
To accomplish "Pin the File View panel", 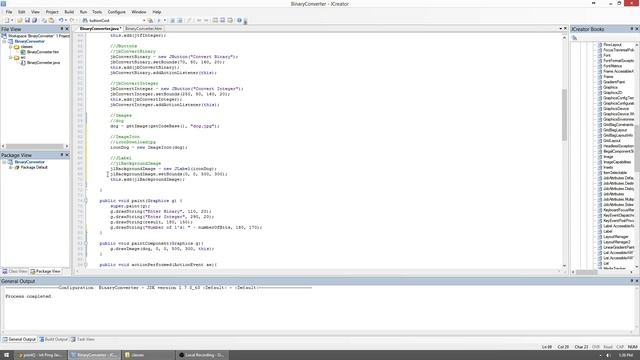I will pyautogui.click(x=62, y=29).
